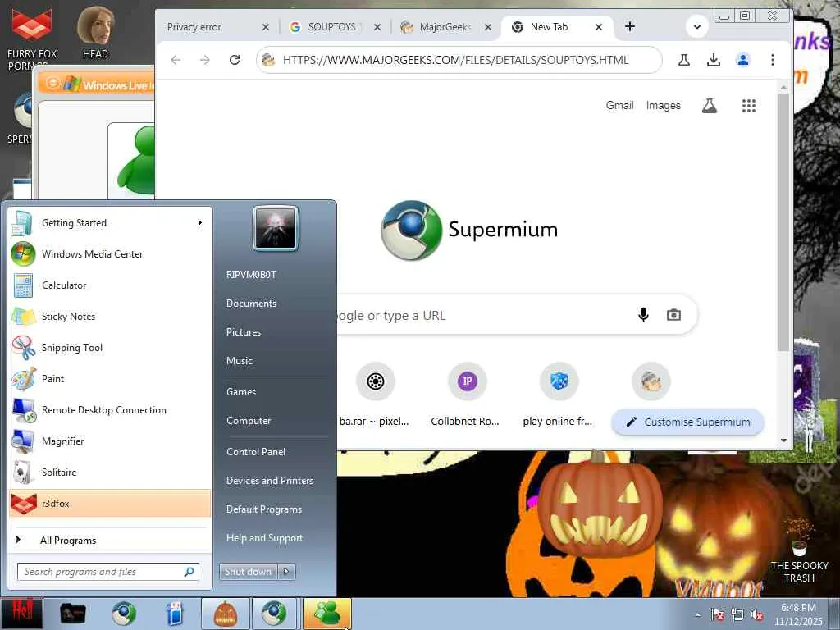Open Documents in Start menu
The image size is (840, 630).
[x=251, y=304]
